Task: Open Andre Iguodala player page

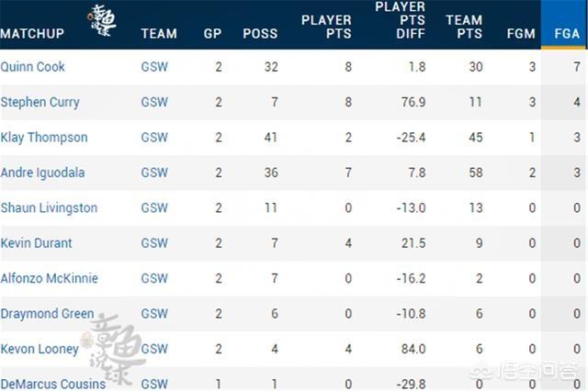Action: click(43, 173)
